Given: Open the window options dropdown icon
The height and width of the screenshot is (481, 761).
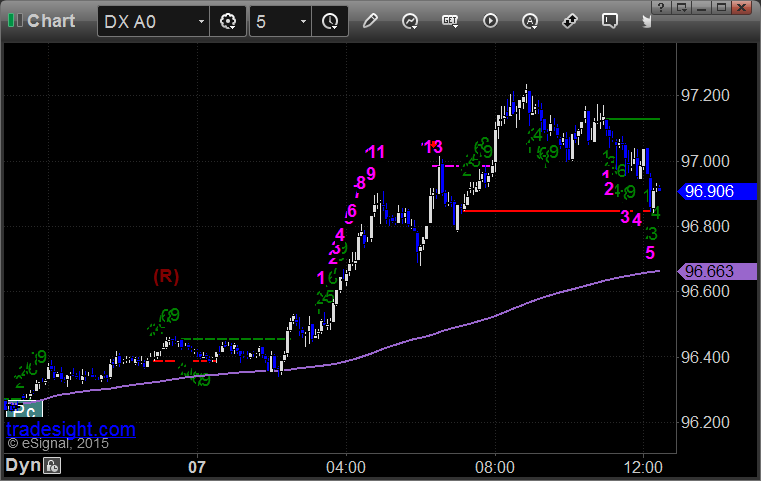Looking at the screenshot, I should coord(682,7).
